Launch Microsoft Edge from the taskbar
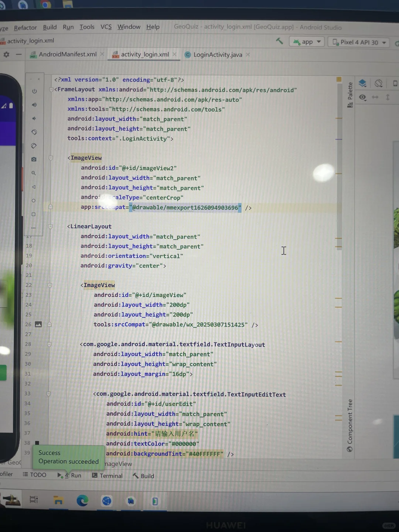Screen dimensions: 399x532 [x=82, y=501]
